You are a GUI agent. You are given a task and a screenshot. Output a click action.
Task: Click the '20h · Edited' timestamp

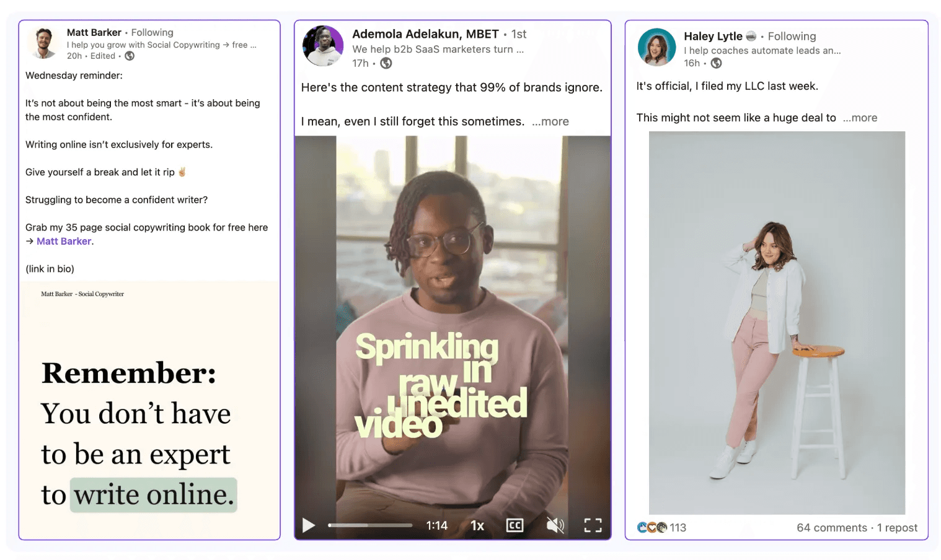tap(91, 56)
